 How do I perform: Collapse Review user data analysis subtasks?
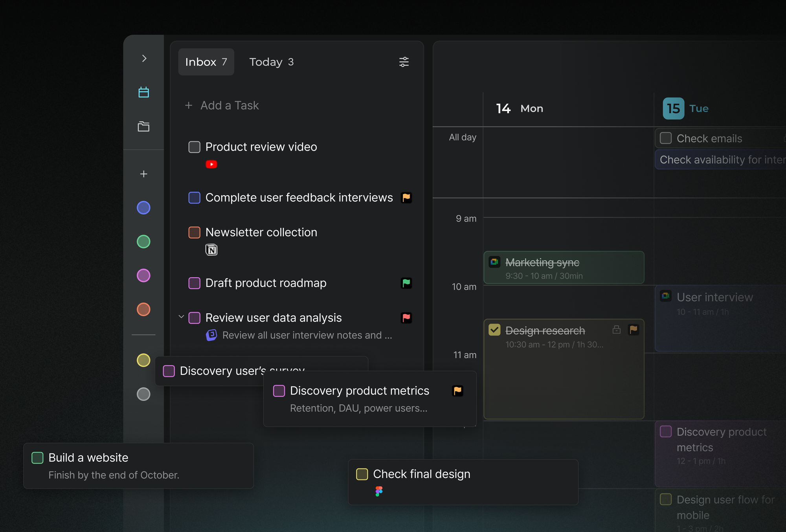click(181, 317)
